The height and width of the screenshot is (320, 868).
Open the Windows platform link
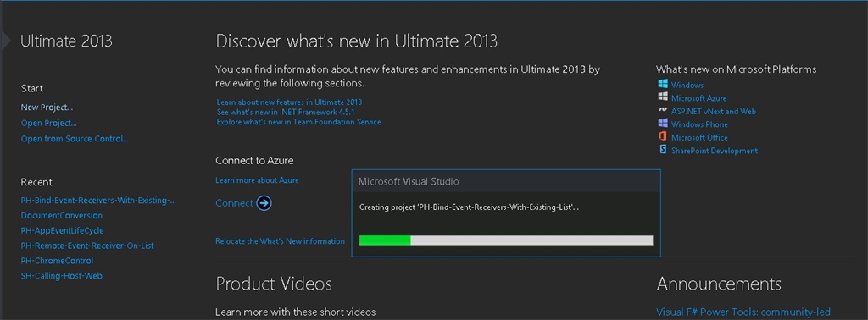[687, 86]
